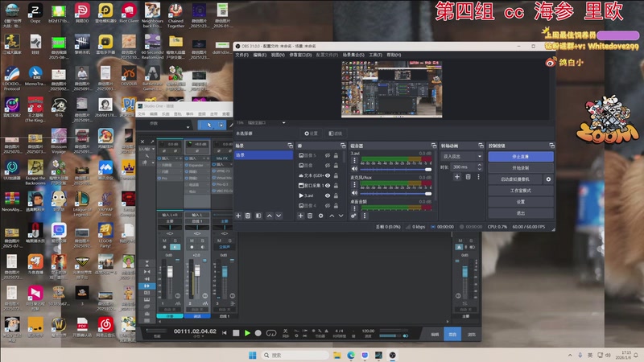Open advanced audio properties gear in mixer
Image resolution: width=644 pixels, height=362 pixels.
pyautogui.click(x=353, y=216)
